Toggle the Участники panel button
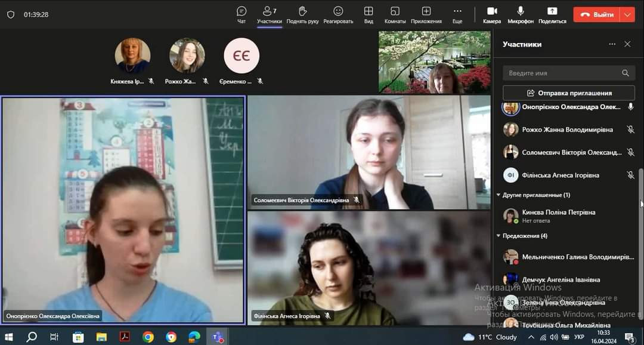This screenshot has width=644, height=345. (270, 15)
